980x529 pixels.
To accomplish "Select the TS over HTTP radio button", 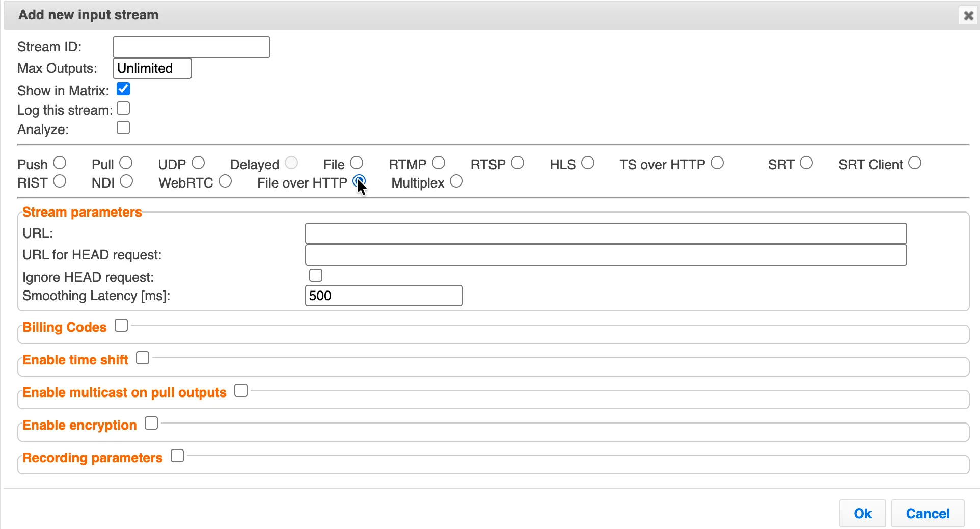I will 717,163.
